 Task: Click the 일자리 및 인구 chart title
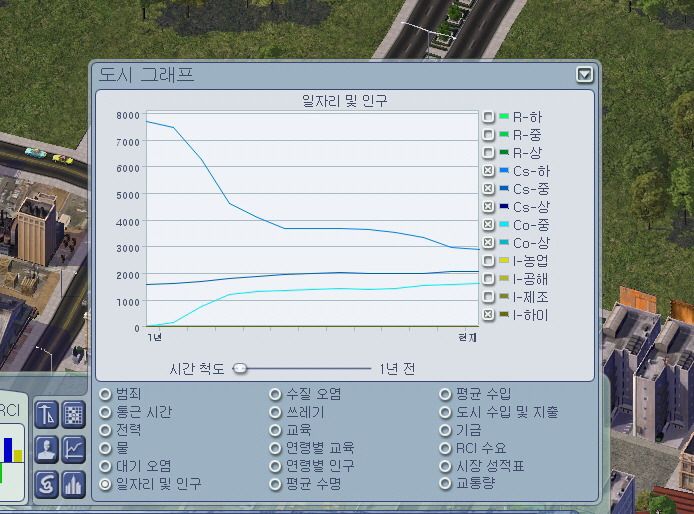(345, 101)
